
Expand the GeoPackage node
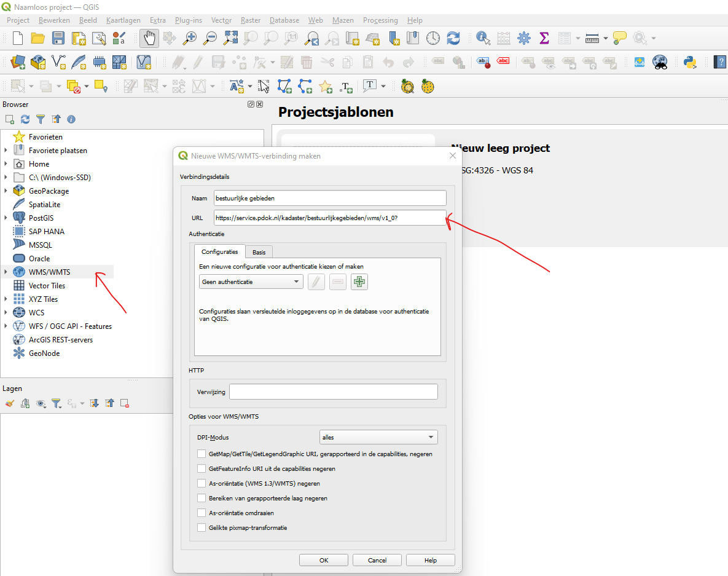click(x=6, y=191)
